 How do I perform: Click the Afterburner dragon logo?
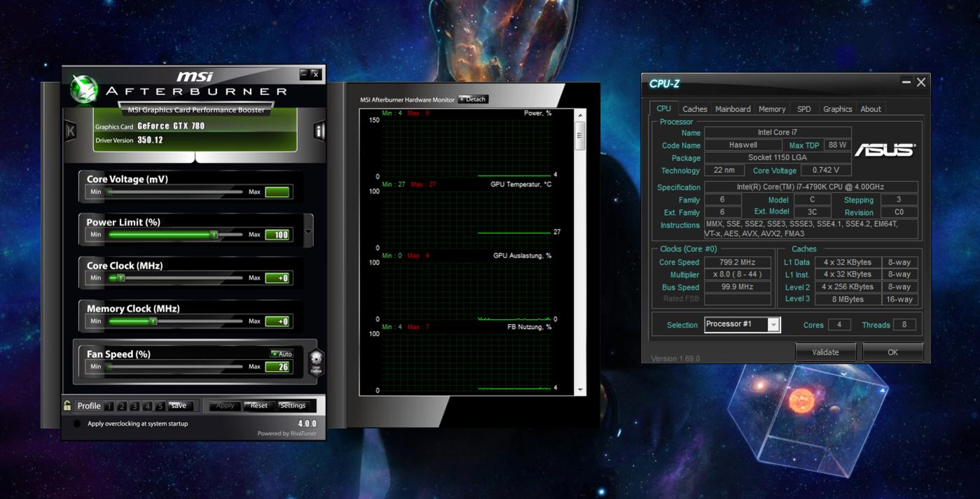click(x=85, y=90)
